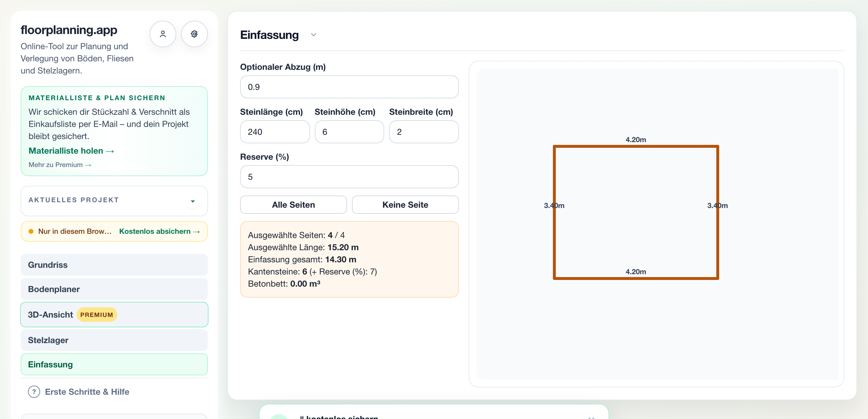
Task: Click the Kantensteine 6 result line
Action: tap(312, 272)
